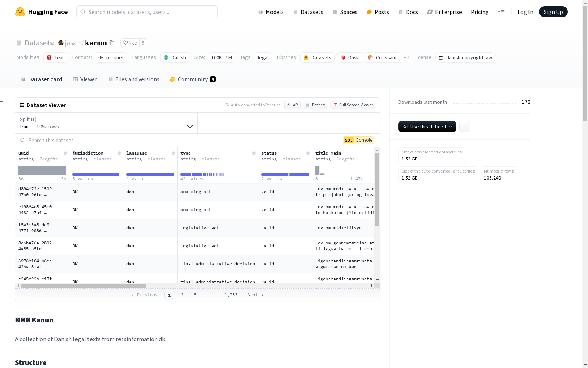Select the legislative_act cell for 'Lov om ældretilsyn'
The width and height of the screenshot is (588, 368).
tap(218, 228)
